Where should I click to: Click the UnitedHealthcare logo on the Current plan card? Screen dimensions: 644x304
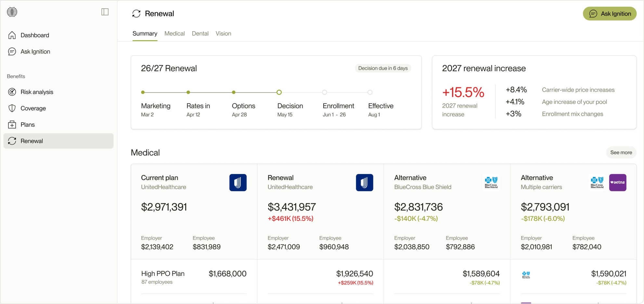(x=238, y=183)
